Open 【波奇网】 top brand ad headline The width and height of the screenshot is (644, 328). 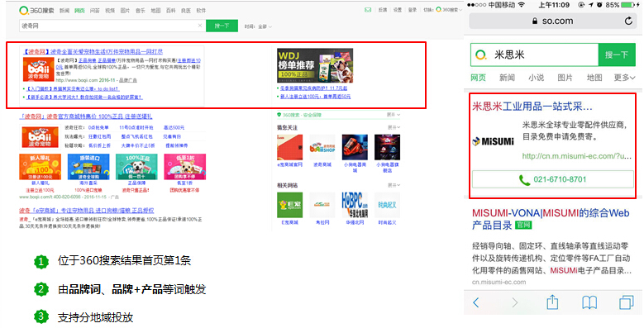point(93,52)
